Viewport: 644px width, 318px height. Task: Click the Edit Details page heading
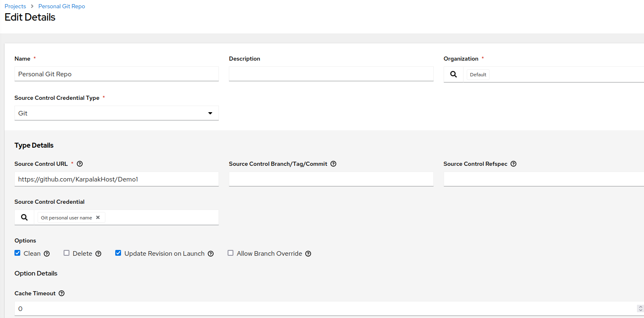[x=30, y=17]
